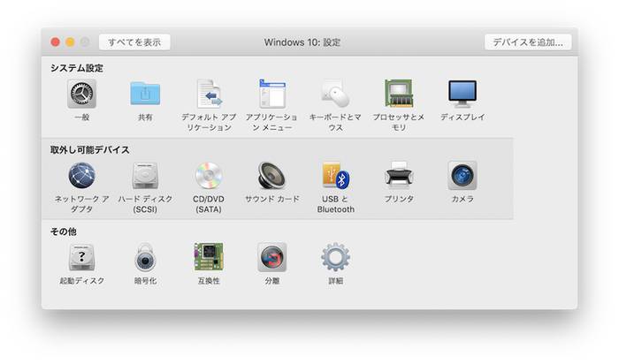This screenshot has width=619, height=364.
Task: Open アプリケーション メニュー settings
Action: (x=272, y=94)
